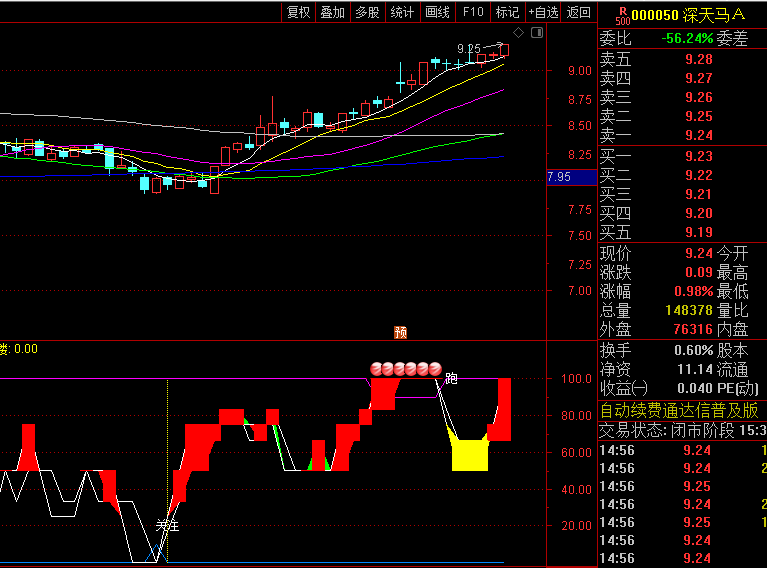Click the 总量 value 148378

coord(689,310)
